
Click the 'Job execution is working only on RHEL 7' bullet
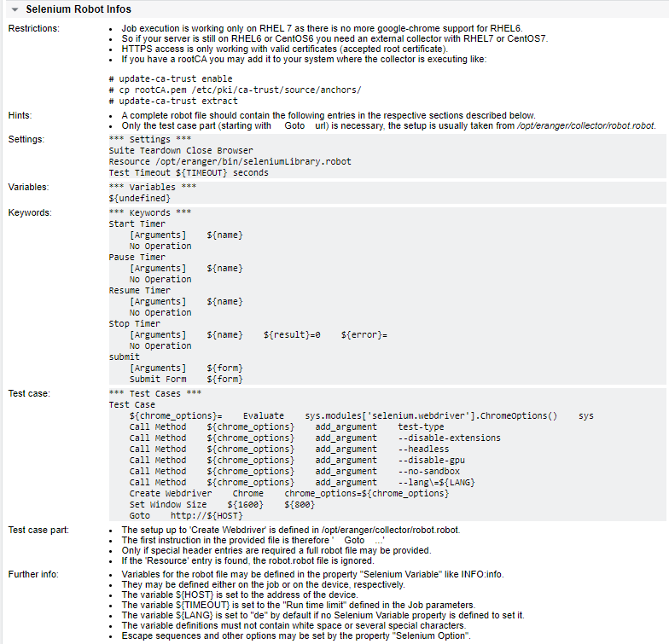point(322,29)
